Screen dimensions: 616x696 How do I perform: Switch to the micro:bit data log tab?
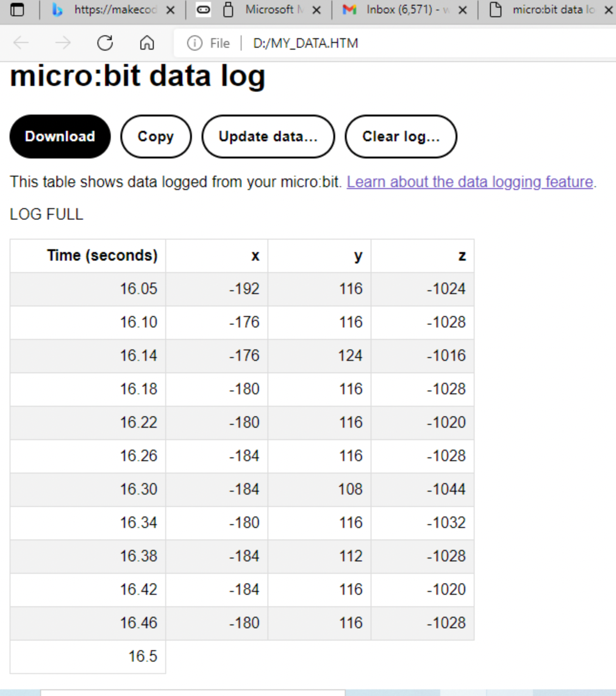coord(549,10)
